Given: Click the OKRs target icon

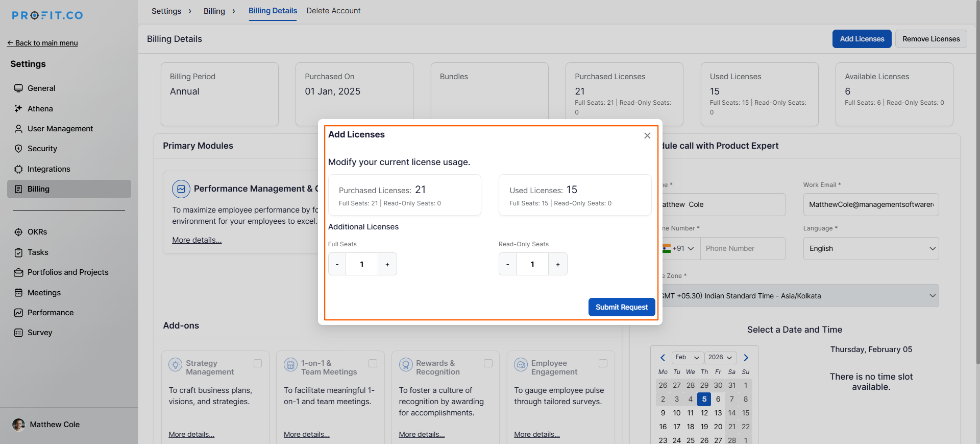Looking at the screenshot, I should click(18, 232).
